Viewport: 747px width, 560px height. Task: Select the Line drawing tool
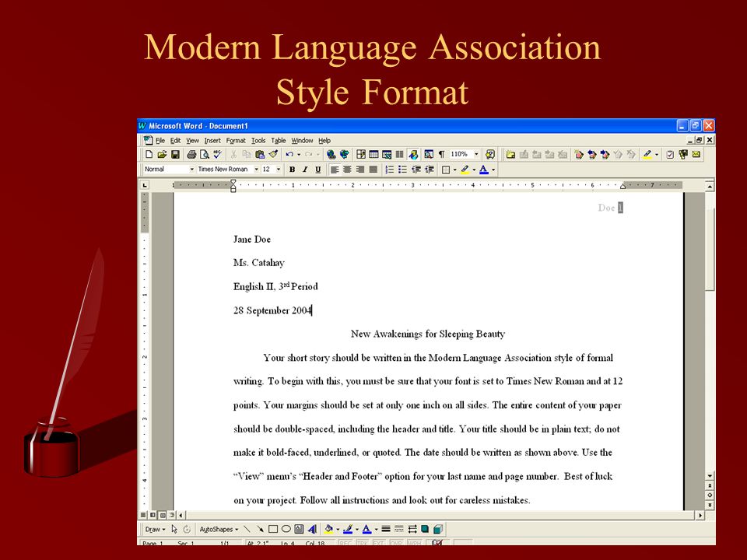pos(247,529)
